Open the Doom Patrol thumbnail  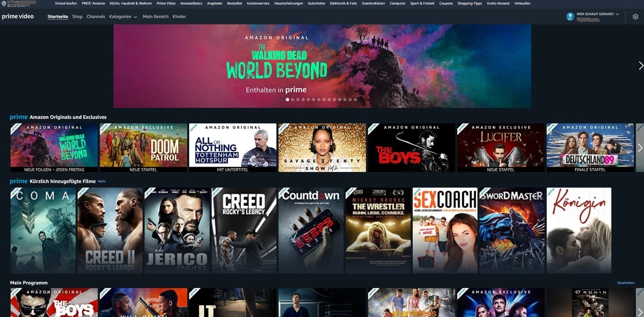pos(143,147)
